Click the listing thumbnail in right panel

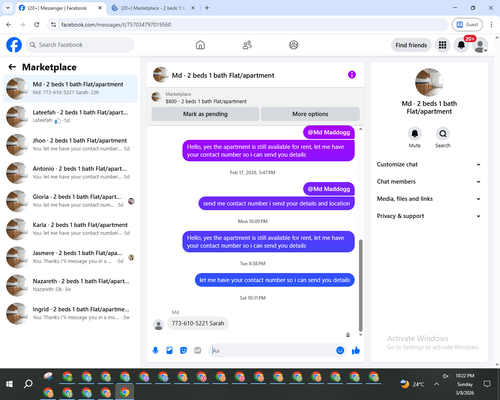[x=429, y=82]
